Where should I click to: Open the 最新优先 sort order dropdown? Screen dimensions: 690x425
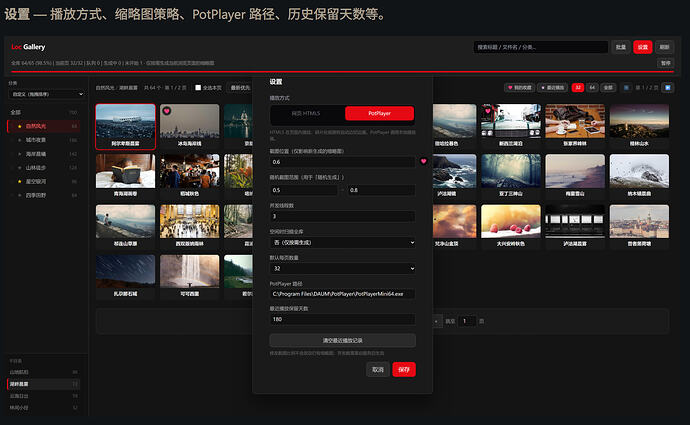pyautogui.click(x=240, y=88)
